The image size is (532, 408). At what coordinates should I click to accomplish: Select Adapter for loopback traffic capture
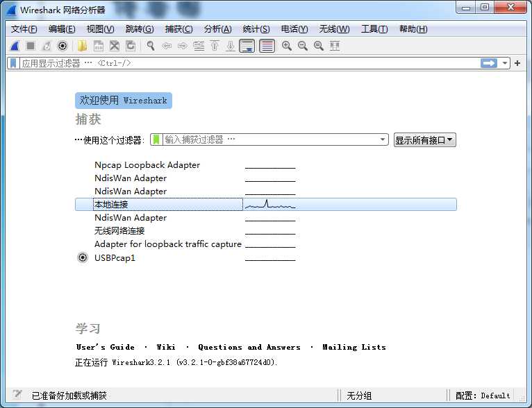point(168,244)
